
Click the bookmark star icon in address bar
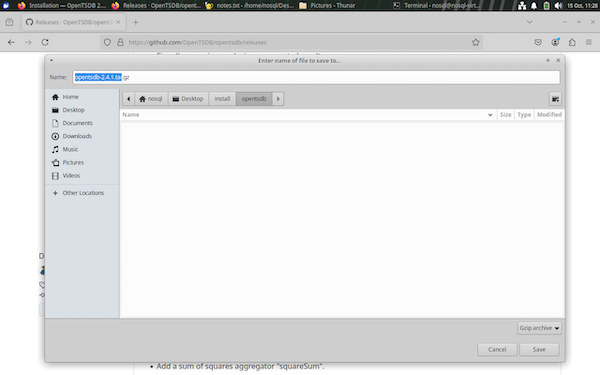click(x=475, y=42)
